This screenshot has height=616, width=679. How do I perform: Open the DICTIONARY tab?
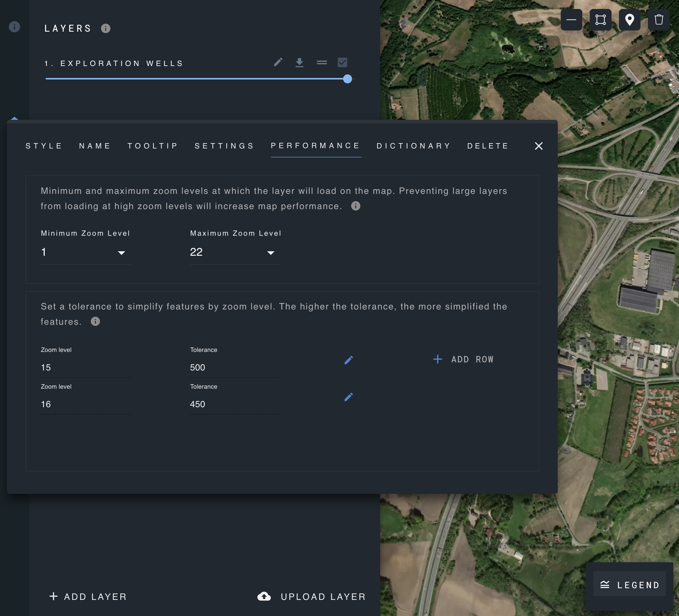[x=414, y=146]
